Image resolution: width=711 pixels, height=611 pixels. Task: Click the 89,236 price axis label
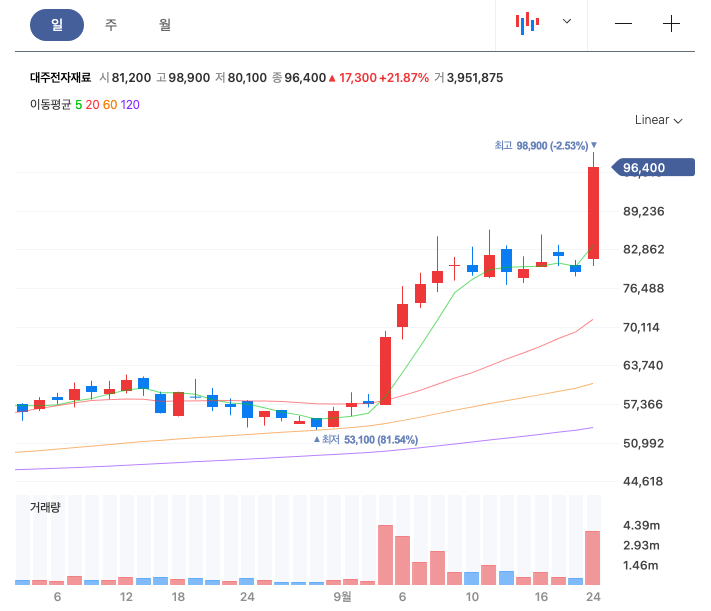(x=643, y=211)
